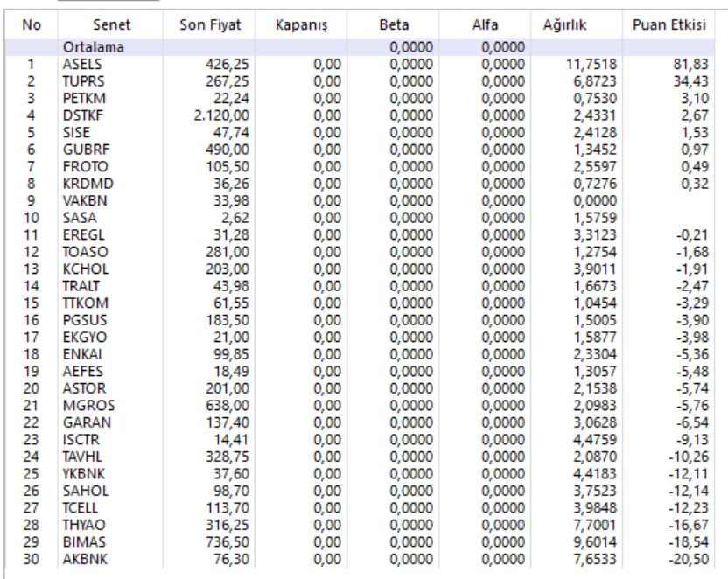
Task: Select the TTKOM stock row
Action: tap(360, 303)
